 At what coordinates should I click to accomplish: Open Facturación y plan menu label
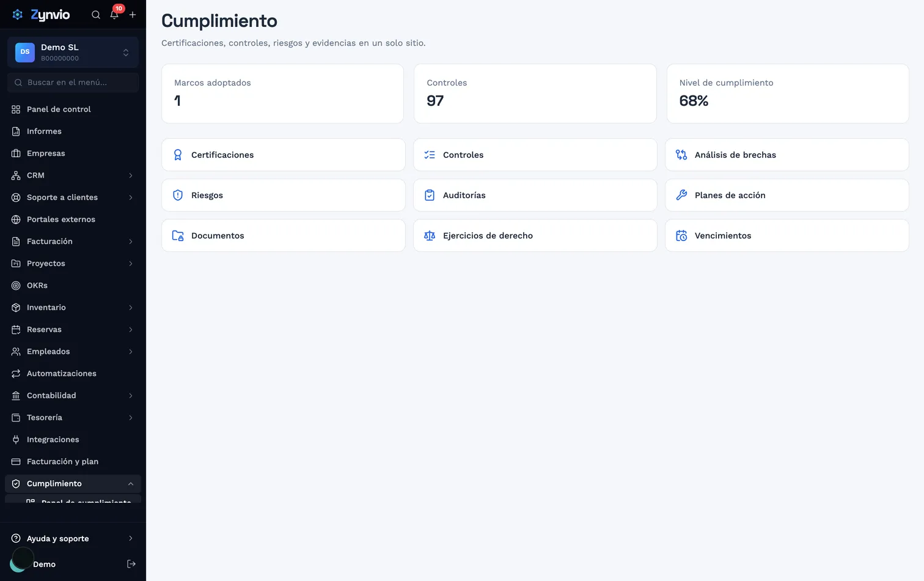coord(62,462)
